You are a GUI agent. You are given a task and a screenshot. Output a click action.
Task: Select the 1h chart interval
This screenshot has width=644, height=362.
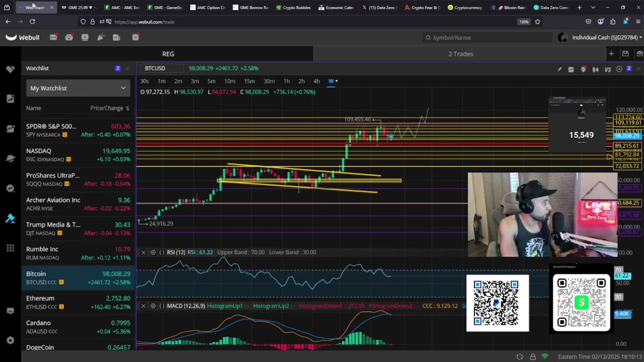286,81
